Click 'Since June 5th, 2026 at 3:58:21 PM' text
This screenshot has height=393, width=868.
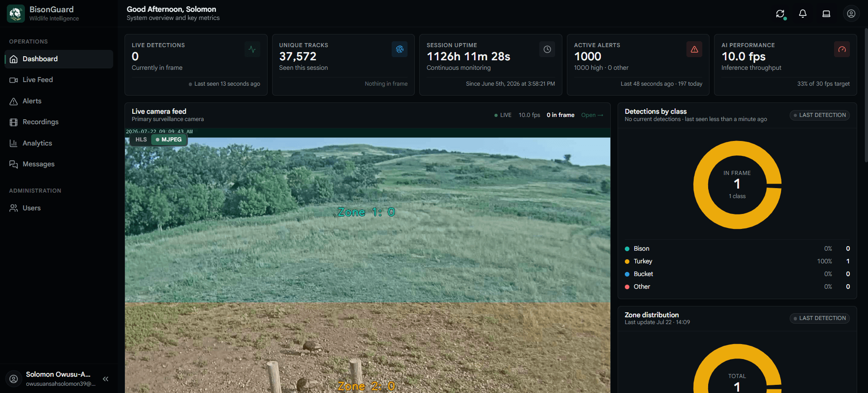click(510, 84)
